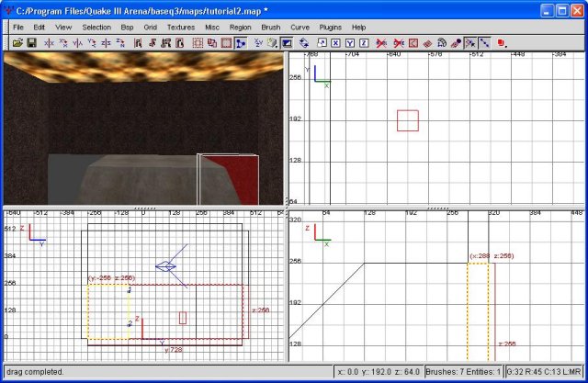Screen dimensions: 588x383
Task: Click the red-faced brush in camera view
Action: (229, 179)
